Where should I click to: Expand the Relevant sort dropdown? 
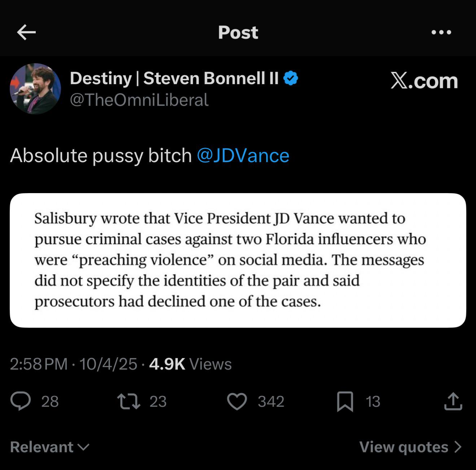coord(49,447)
